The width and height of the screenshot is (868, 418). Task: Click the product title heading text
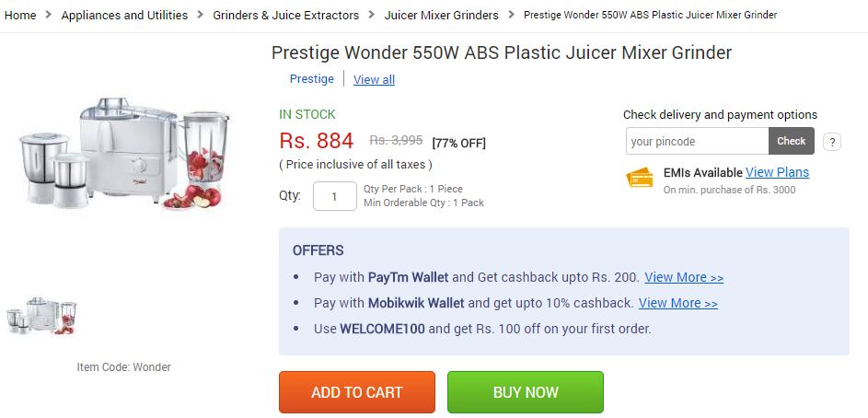(x=502, y=52)
